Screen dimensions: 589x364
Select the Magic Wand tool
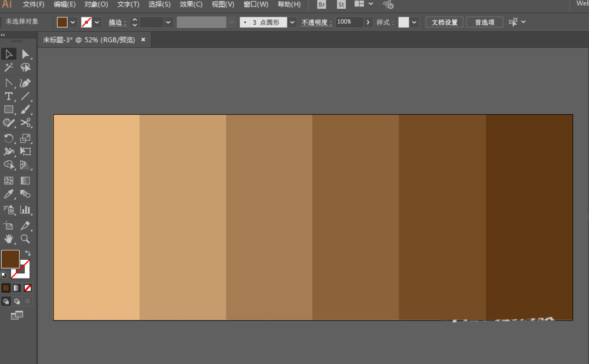click(9, 68)
